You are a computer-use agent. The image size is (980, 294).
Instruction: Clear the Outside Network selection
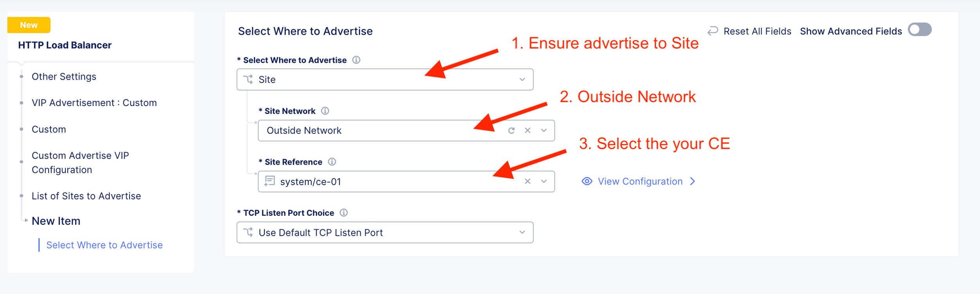tap(528, 131)
